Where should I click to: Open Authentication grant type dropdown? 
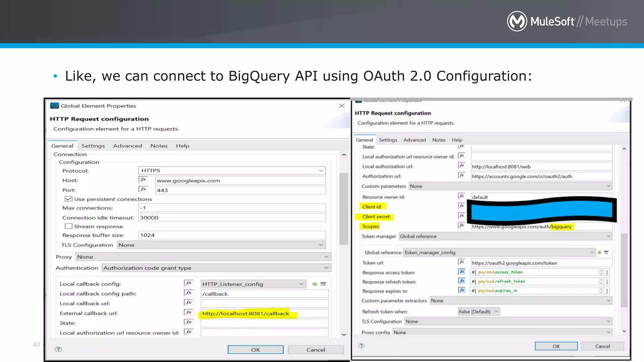click(x=216, y=268)
